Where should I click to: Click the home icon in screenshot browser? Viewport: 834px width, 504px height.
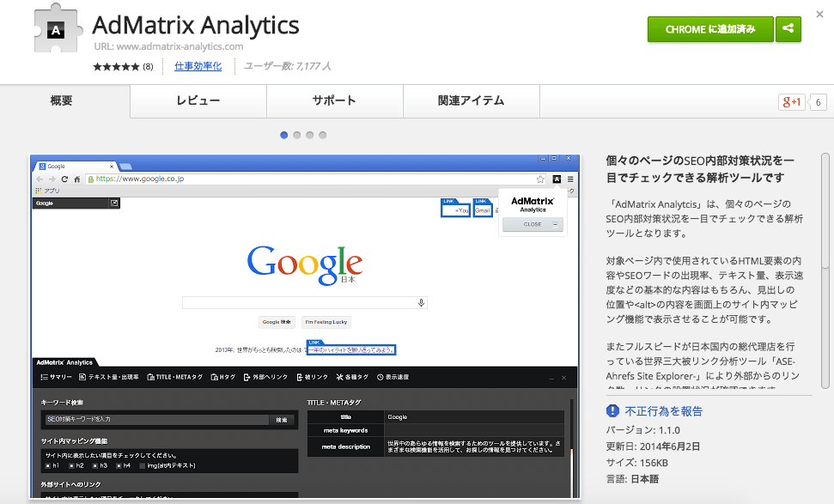(77, 179)
